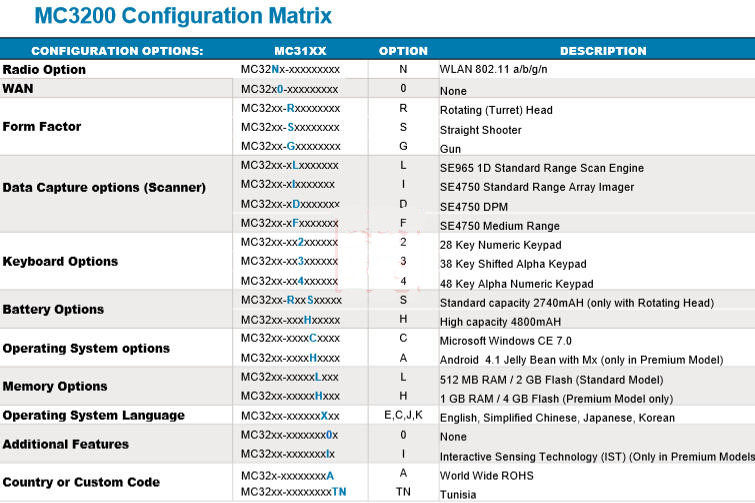Select the 'WAN' row label

(x=18, y=89)
